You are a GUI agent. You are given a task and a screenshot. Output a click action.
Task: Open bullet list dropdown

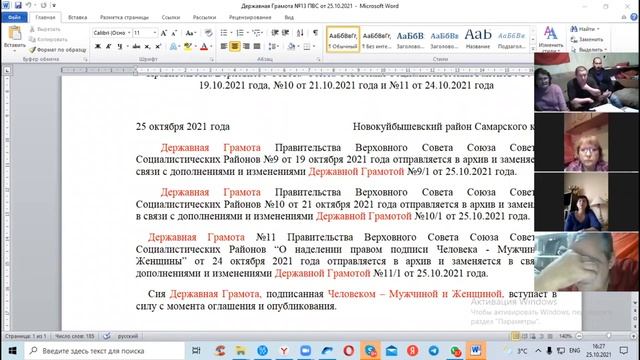tap(231, 33)
